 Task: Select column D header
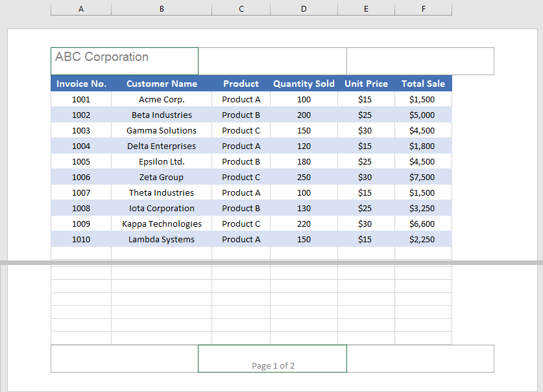(x=304, y=9)
